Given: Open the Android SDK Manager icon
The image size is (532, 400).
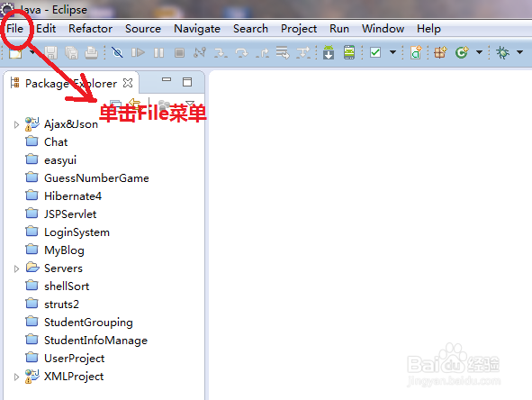Looking at the screenshot, I should pyautogui.click(x=329, y=52).
